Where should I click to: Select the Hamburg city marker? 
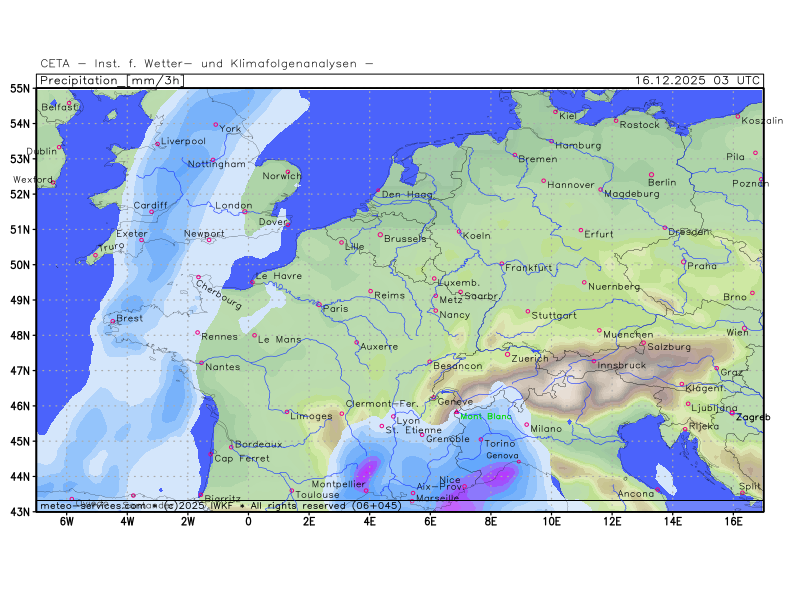pos(551,141)
